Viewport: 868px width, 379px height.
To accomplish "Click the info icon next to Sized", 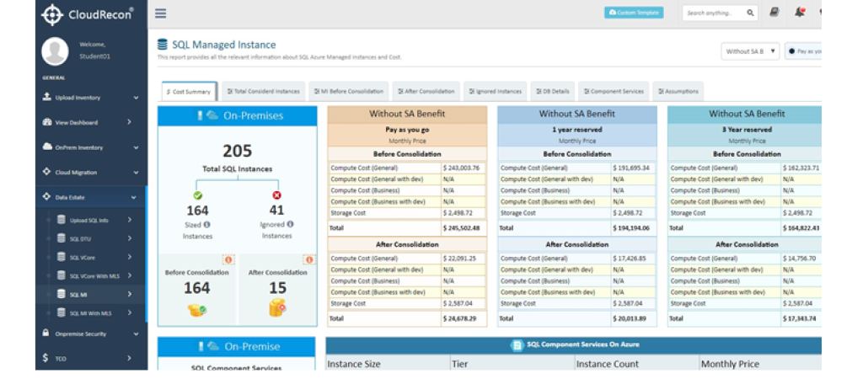I will pyautogui.click(x=207, y=225).
